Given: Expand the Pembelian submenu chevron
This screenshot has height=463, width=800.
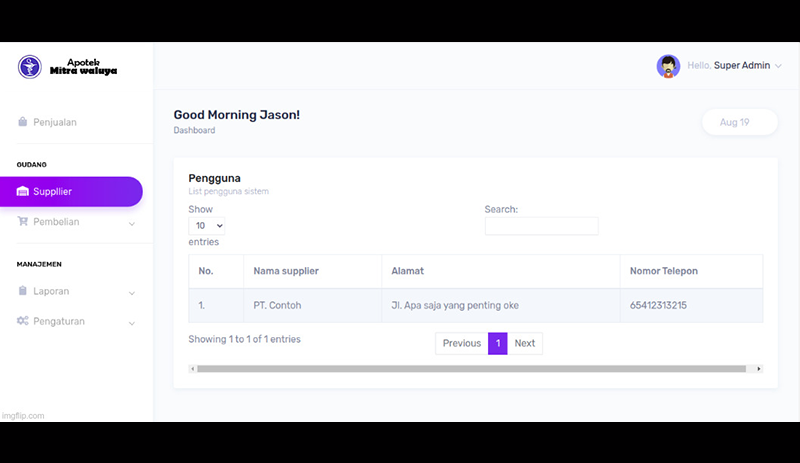Looking at the screenshot, I should point(132,223).
